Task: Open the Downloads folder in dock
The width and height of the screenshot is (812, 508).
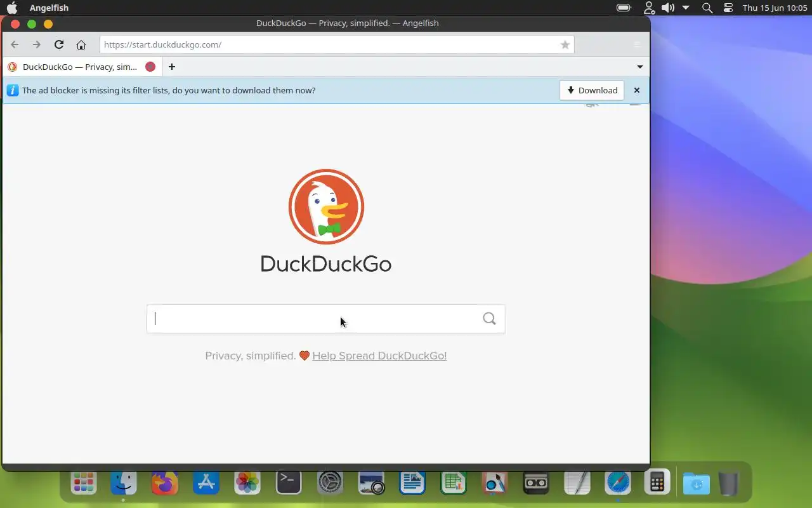Action: pos(697,483)
